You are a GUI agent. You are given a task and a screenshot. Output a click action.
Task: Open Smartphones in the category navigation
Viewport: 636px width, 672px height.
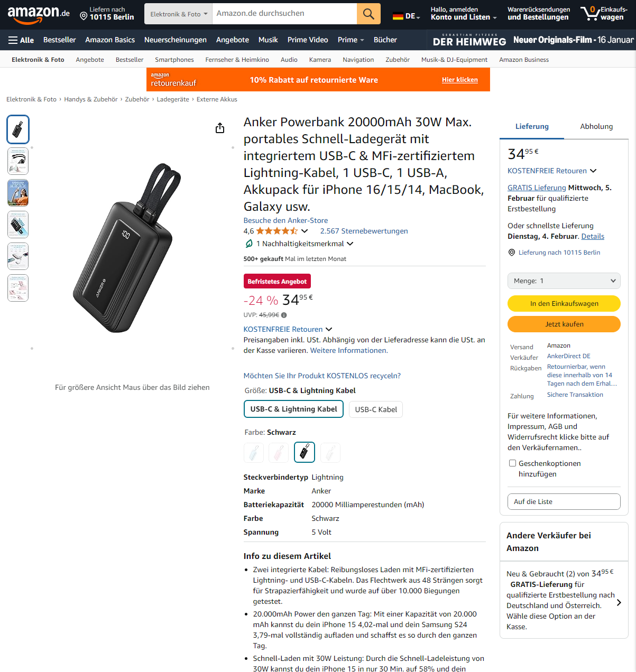point(174,60)
